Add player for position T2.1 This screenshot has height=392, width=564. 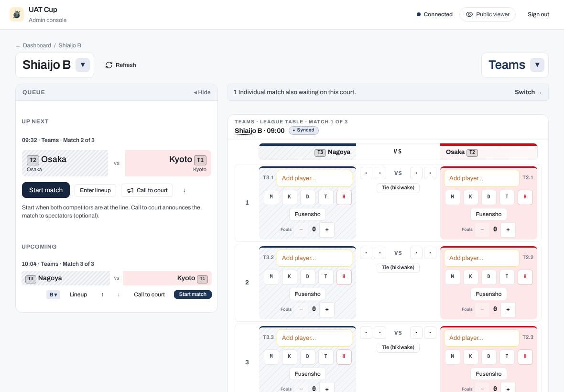pyautogui.click(x=482, y=178)
